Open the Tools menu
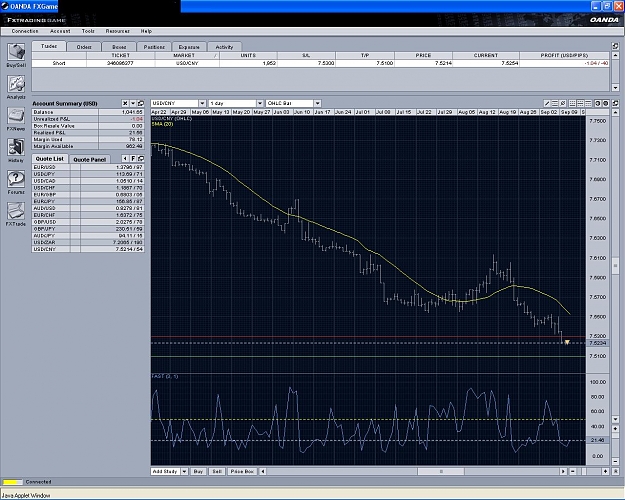This screenshot has width=625, height=500. point(88,31)
